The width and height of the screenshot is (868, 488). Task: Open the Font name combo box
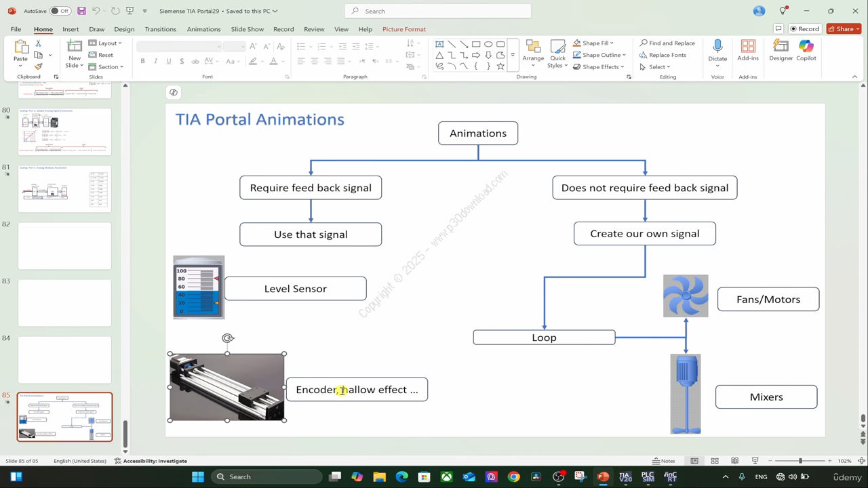pos(179,46)
